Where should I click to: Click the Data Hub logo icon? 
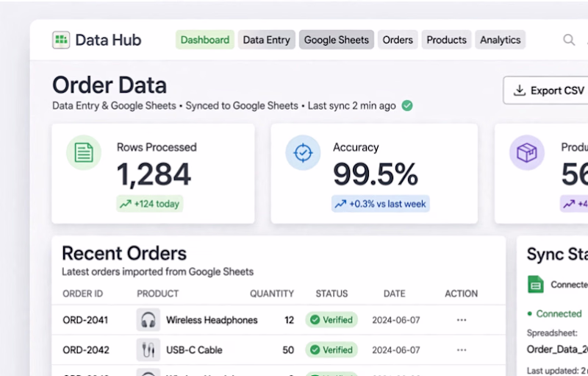pyautogui.click(x=61, y=40)
